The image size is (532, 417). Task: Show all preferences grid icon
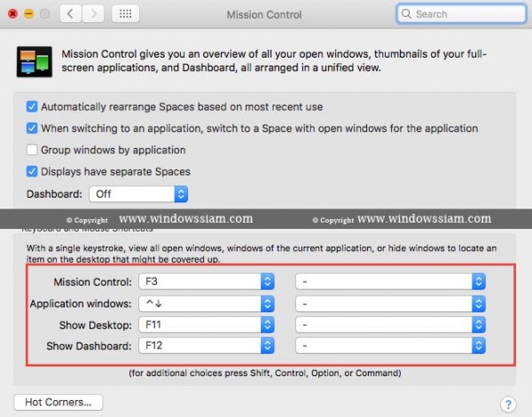(x=126, y=14)
